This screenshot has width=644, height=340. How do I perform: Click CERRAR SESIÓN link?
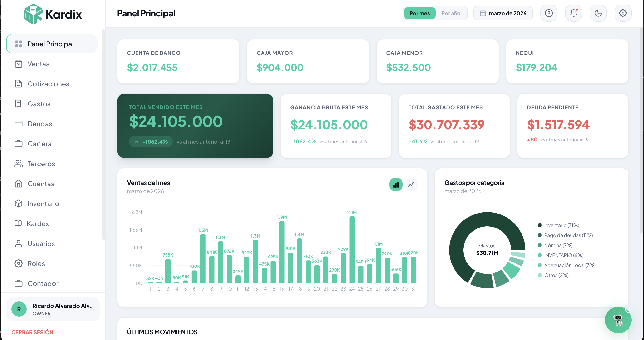point(32,332)
